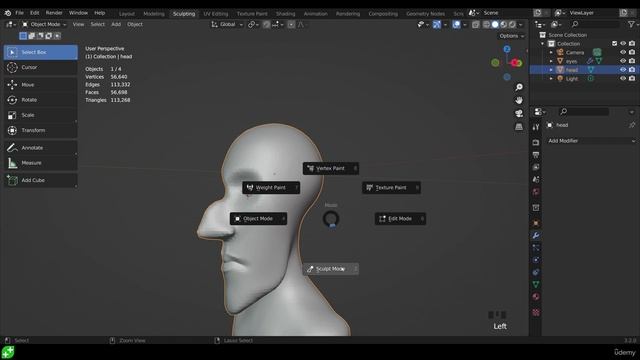The width and height of the screenshot is (640, 360).
Task: Switch to the UV Editing workspace tab
Action: point(216,14)
